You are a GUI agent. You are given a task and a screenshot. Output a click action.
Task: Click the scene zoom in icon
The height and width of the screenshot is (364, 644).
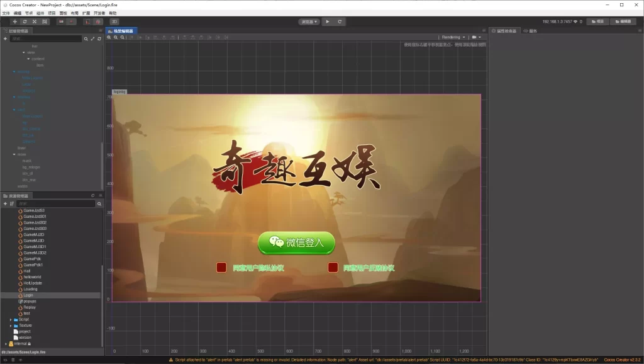point(109,37)
